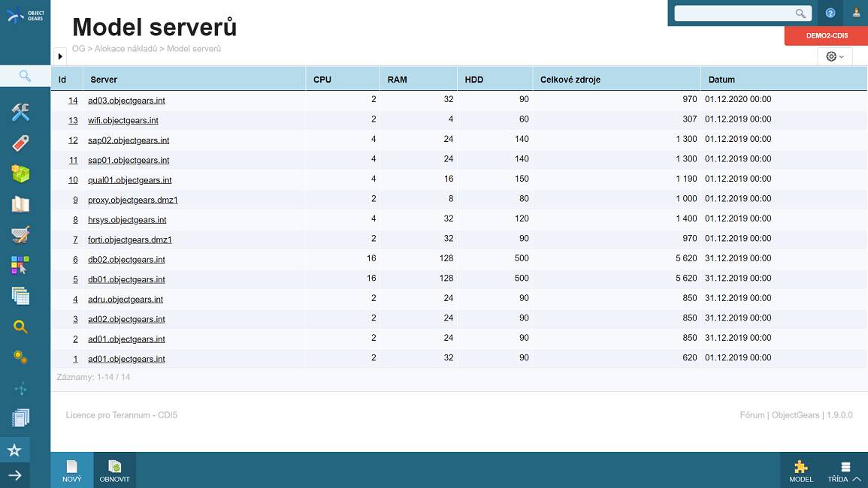Open the open-book icon in sidebar
The image size is (868, 488).
(x=20, y=205)
